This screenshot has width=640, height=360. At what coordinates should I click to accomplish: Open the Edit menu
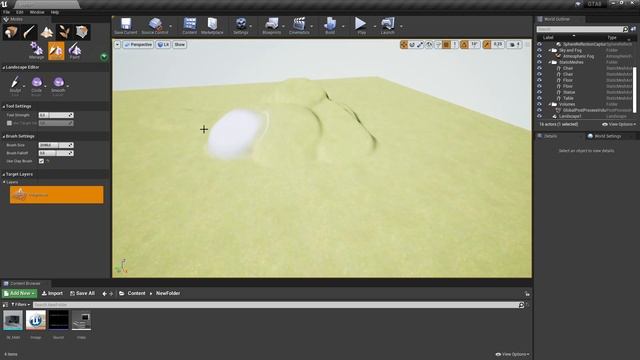coord(19,12)
